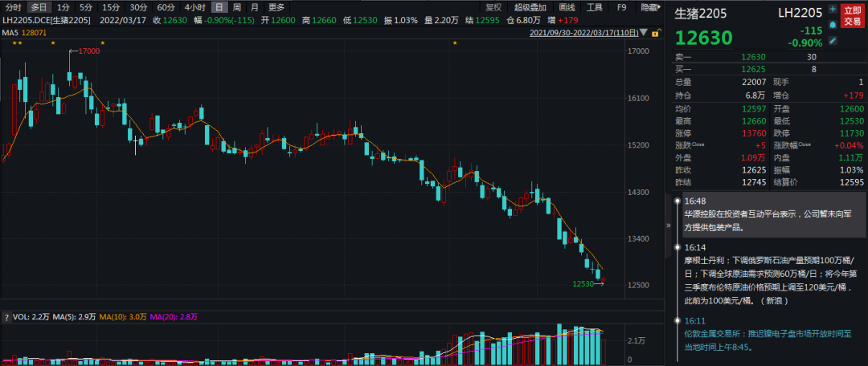Viewport: 868px width, 366px height.
Task: Open 画线 drawing tools
Action: click(x=567, y=8)
